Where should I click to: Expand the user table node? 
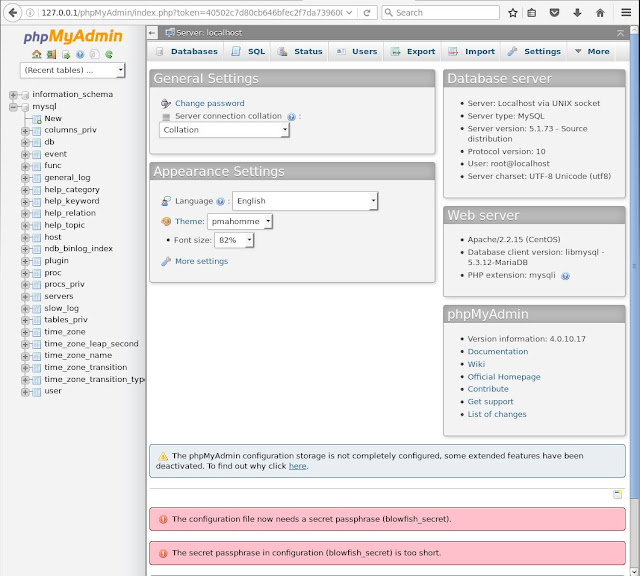[25, 392]
